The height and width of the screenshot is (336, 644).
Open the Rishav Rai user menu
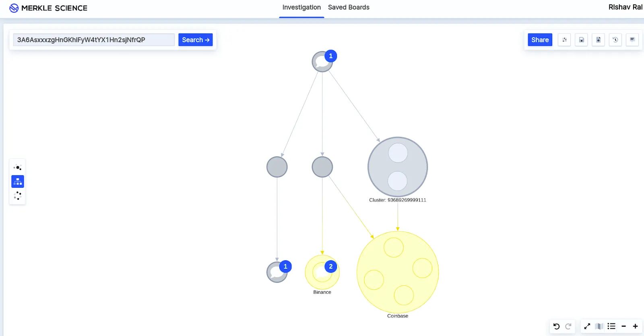point(625,7)
